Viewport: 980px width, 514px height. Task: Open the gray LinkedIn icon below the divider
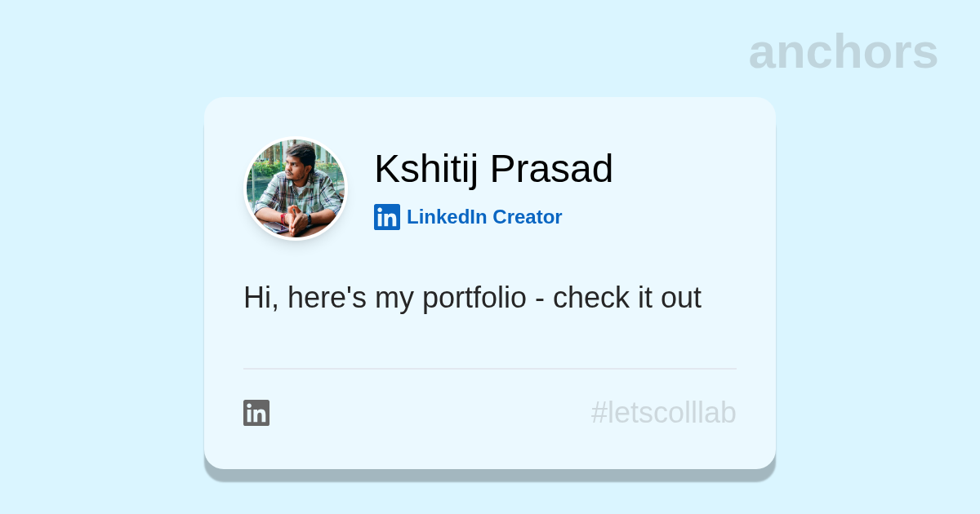pos(256,413)
